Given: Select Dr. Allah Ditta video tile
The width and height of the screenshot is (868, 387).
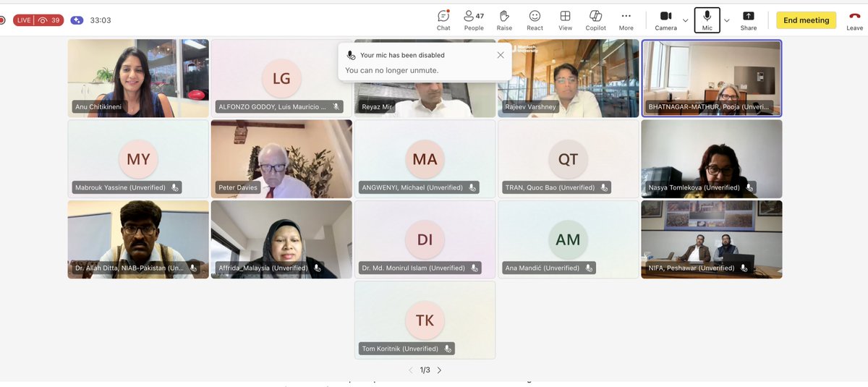Looking at the screenshot, I should (138, 239).
